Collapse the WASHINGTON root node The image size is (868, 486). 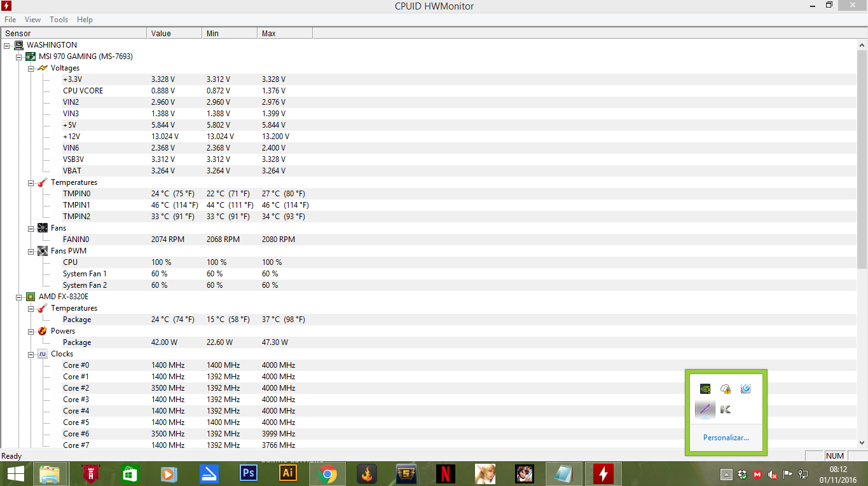tap(7, 45)
